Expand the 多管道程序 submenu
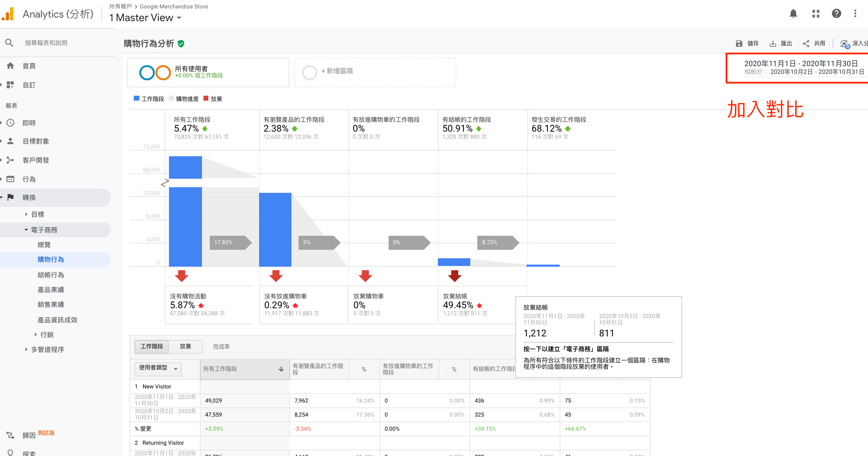This screenshot has width=868, height=456. coord(26,349)
